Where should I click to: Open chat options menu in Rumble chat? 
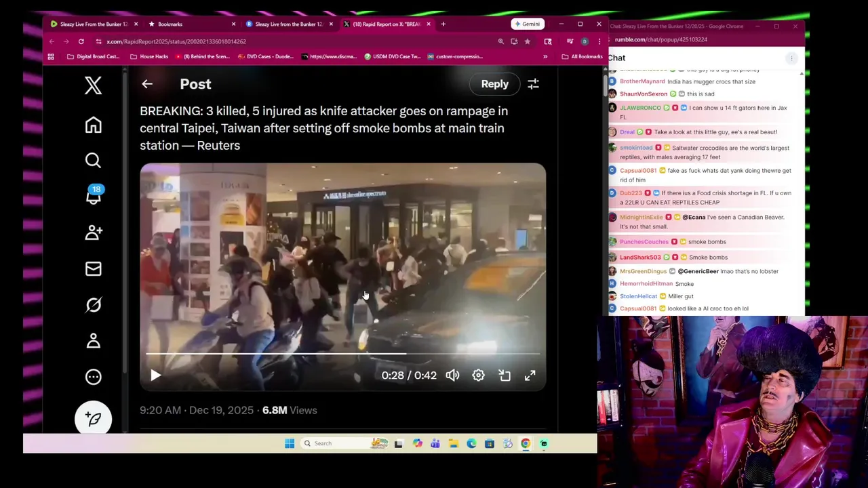pyautogui.click(x=791, y=58)
